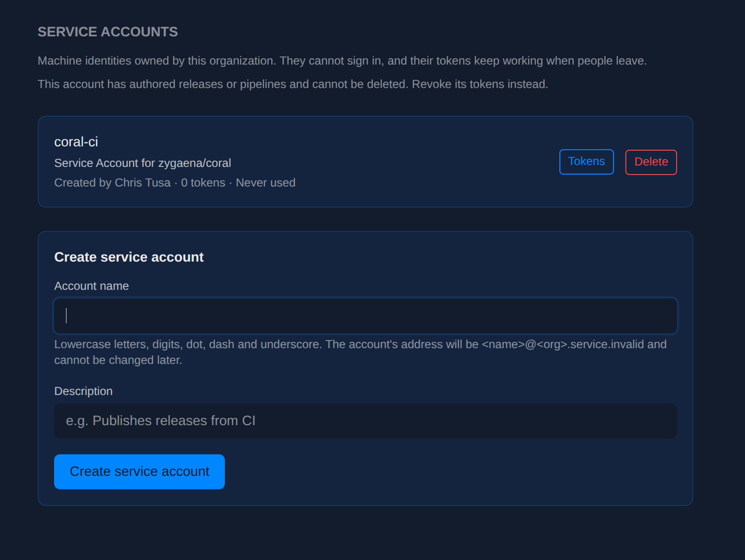Click the SERVICE ACCOUNTS heading
This screenshot has width=745, height=560.
point(108,32)
